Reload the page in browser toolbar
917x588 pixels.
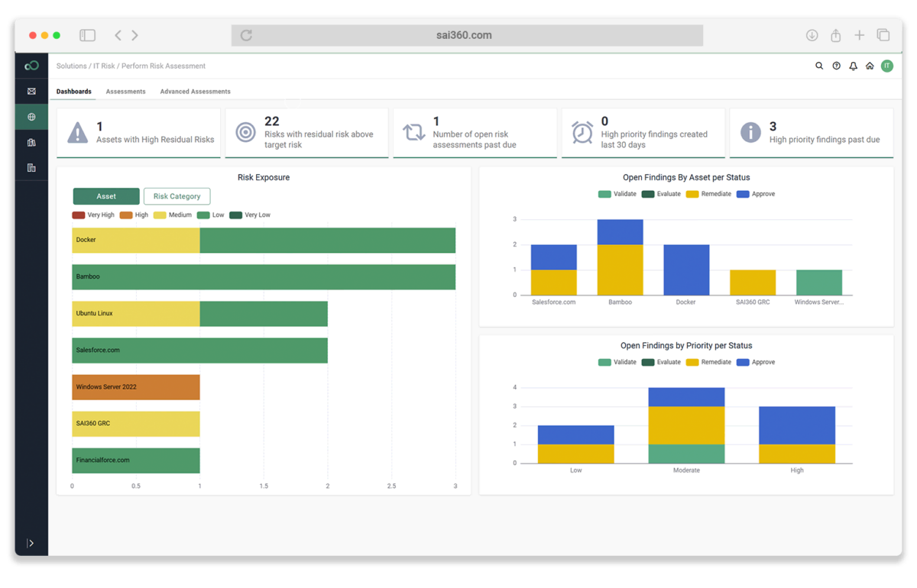[x=246, y=35]
